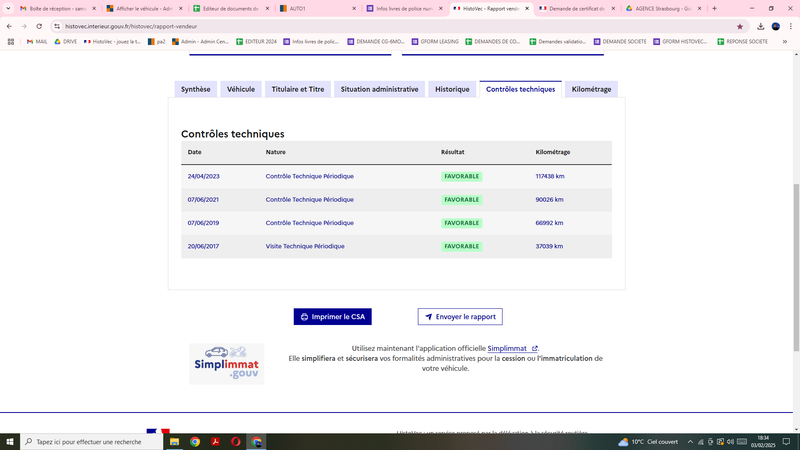Open Opera browser from taskbar
This screenshot has height=450, width=800.
pyautogui.click(x=236, y=442)
